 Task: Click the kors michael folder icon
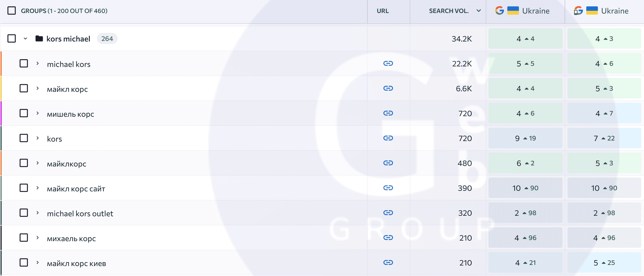tap(39, 39)
